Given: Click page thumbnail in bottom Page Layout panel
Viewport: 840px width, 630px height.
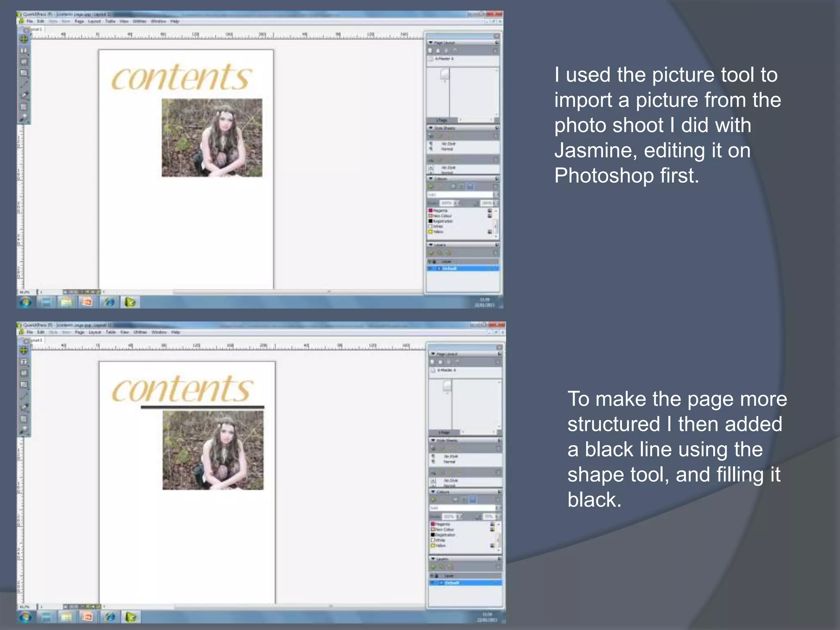Looking at the screenshot, I should [x=447, y=386].
